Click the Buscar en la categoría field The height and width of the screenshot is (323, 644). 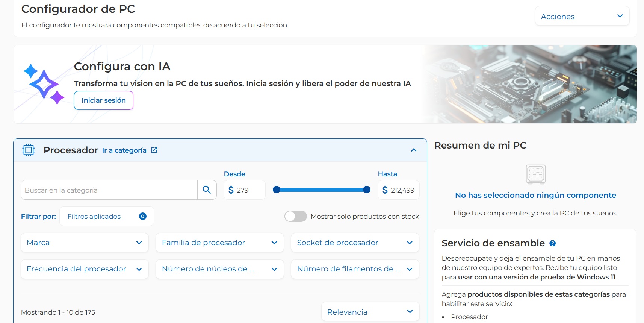(109, 190)
